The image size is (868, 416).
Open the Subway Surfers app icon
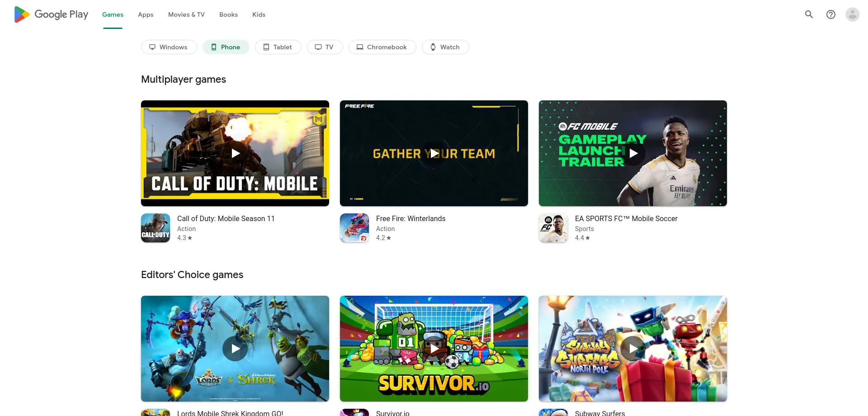553,412
